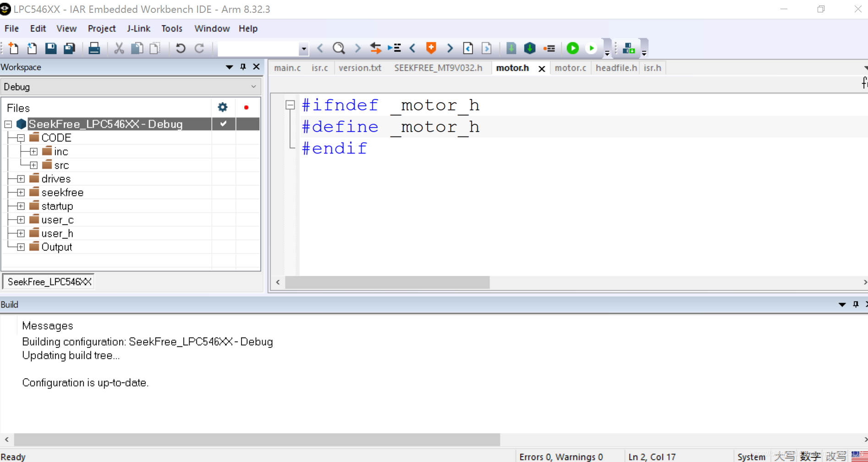Open the Edit menu
The height and width of the screenshot is (462, 868).
click(38, 28)
